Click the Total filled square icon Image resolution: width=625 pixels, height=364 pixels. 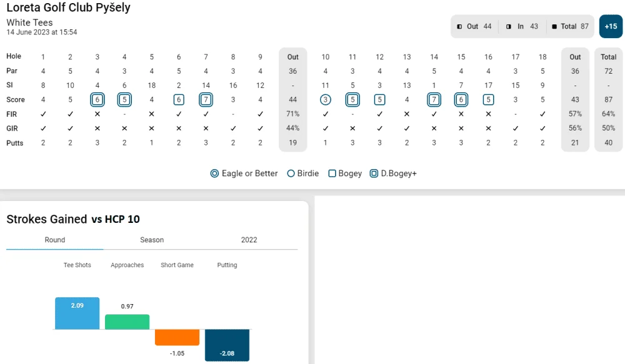click(554, 27)
